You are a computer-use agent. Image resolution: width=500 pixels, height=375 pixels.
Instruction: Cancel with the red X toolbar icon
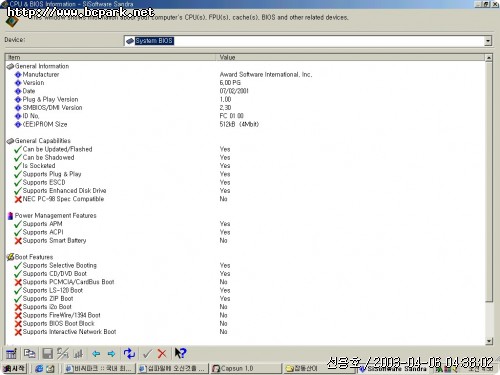[x=162, y=353]
